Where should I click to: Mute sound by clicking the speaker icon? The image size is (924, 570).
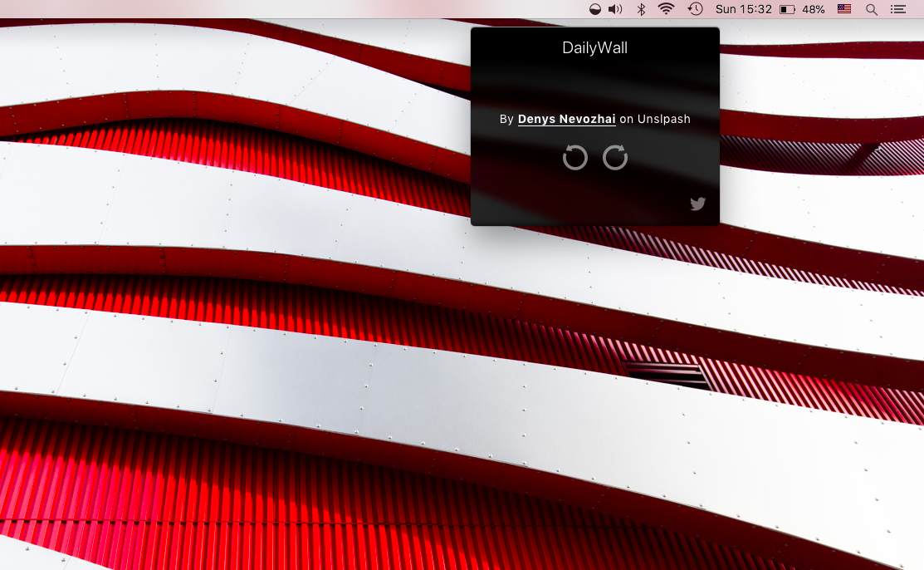[614, 9]
